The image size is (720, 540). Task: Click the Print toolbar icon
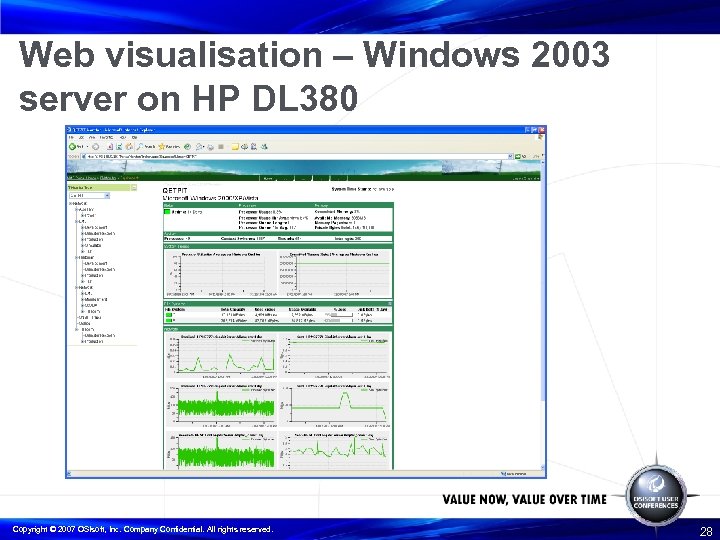coord(211,147)
